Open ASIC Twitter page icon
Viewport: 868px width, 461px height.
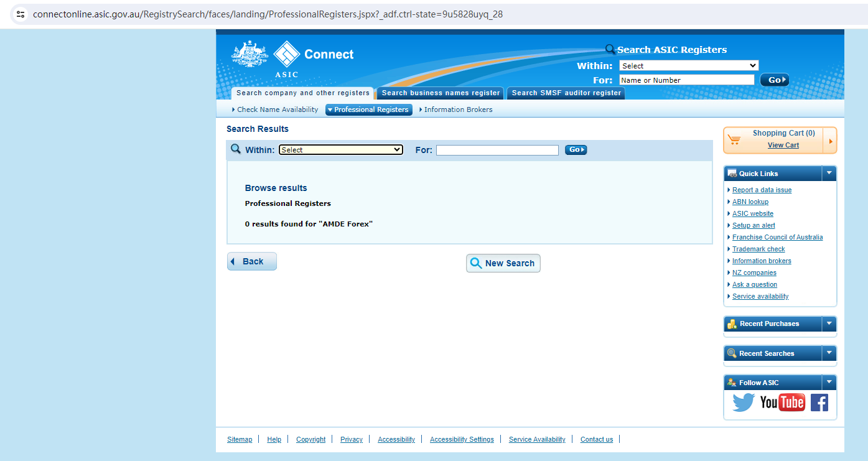(744, 403)
